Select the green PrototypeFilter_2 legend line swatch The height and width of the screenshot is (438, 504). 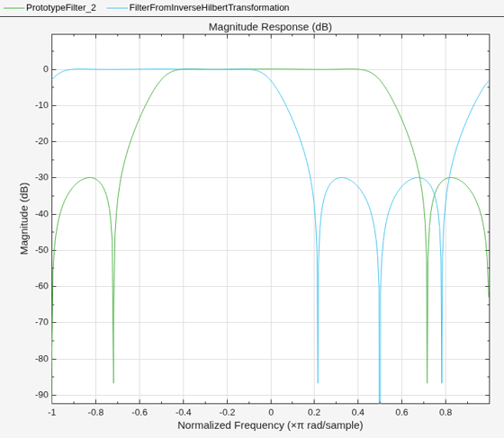(14, 8)
